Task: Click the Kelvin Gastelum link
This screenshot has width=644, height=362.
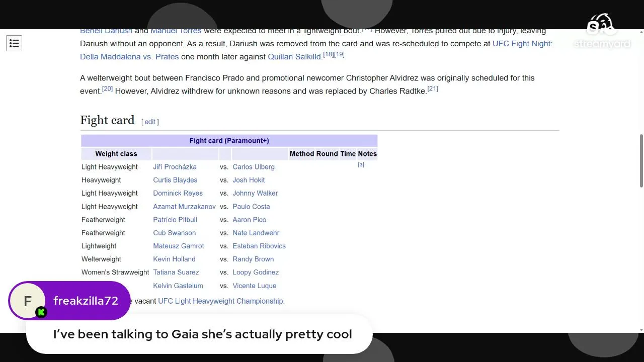Action: click(x=178, y=286)
